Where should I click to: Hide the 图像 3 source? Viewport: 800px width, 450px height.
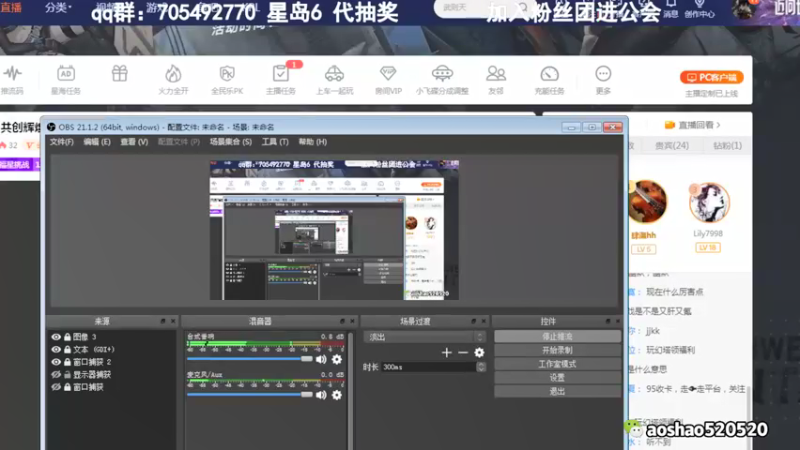point(56,337)
